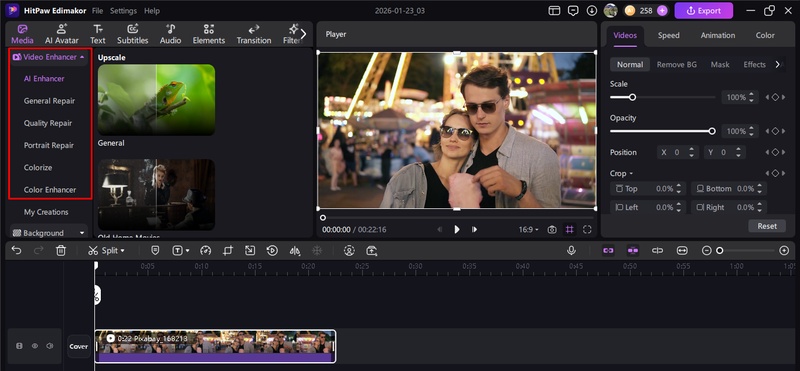Image resolution: width=800 pixels, height=371 pixels.
Task: Select the crop tool in timeline toolbar
Action: click(x=228, y=251)
